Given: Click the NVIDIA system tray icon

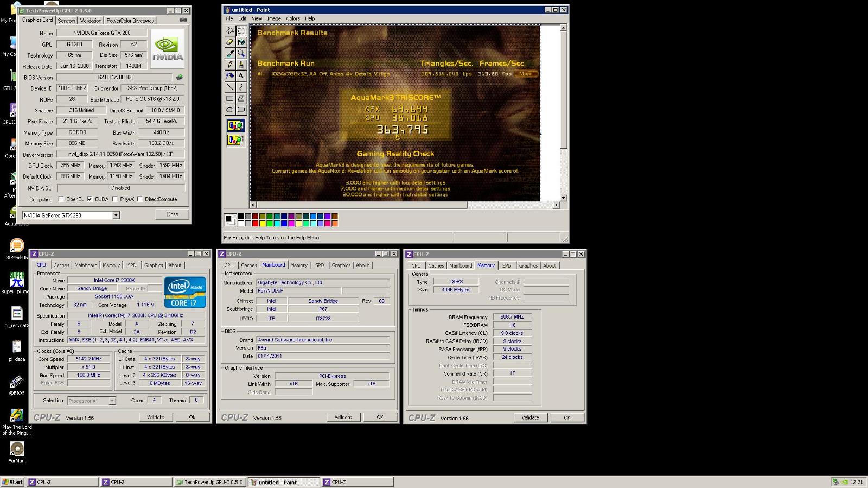Looking at the screenshot, I should tap(845, 482).
